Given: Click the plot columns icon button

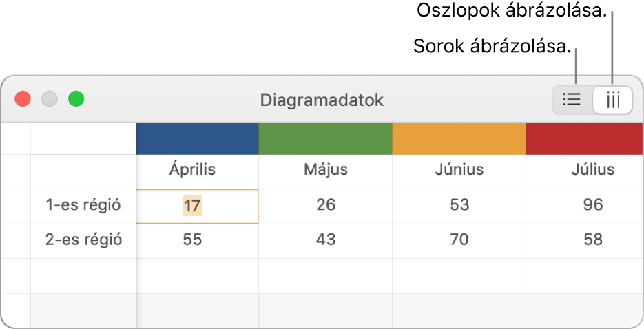Looking at the screenshot, I should 612,100.
